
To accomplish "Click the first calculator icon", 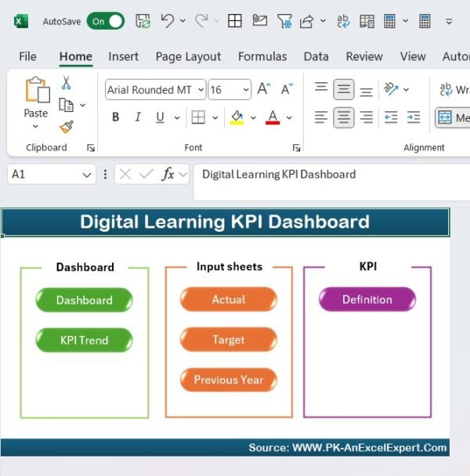I will click(x=389, y=21).
